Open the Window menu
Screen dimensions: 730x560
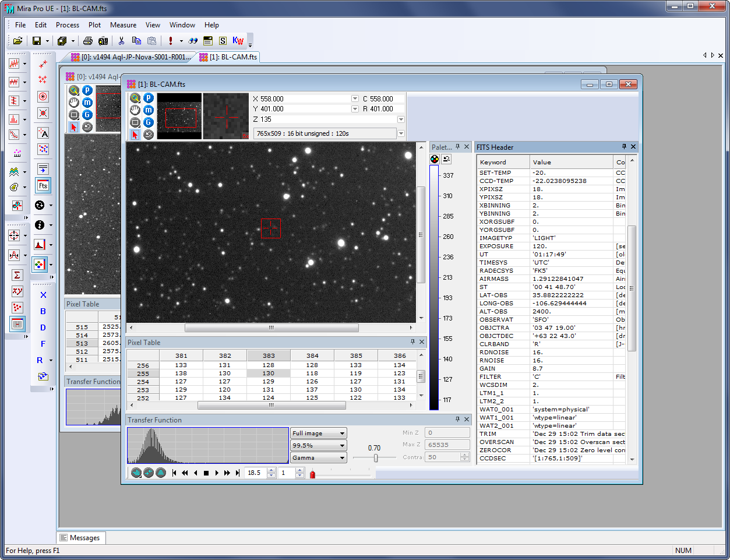[x=182, y=25]
